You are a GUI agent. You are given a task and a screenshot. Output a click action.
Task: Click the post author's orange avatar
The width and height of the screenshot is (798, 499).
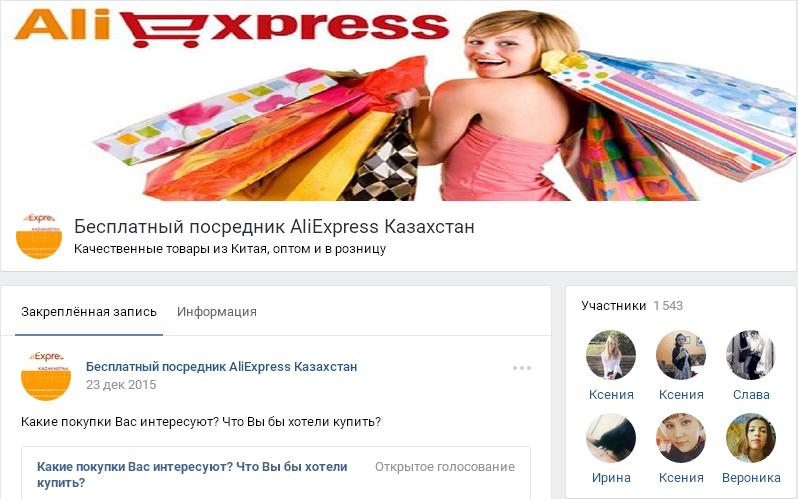pyautogui.click(x=45, y=376)
